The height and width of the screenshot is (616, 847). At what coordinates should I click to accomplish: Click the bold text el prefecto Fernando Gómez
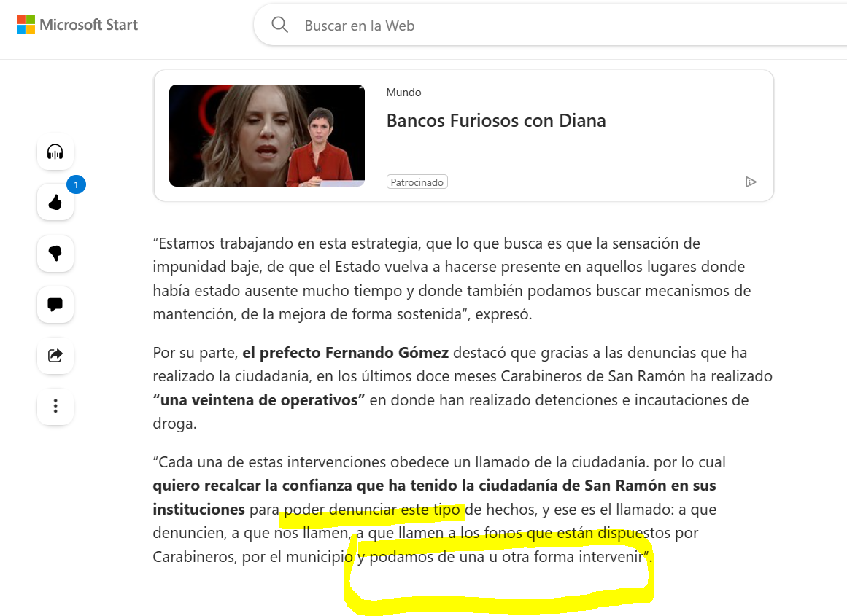pos(345,353)
